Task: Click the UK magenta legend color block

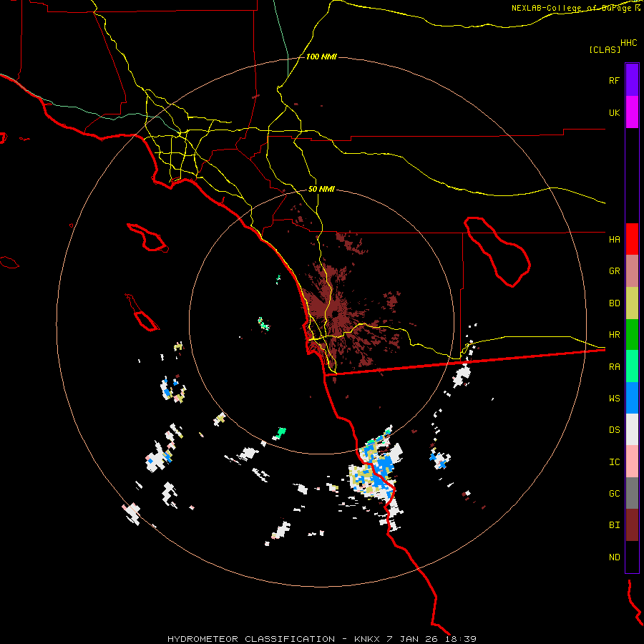Action: [632, 112]
